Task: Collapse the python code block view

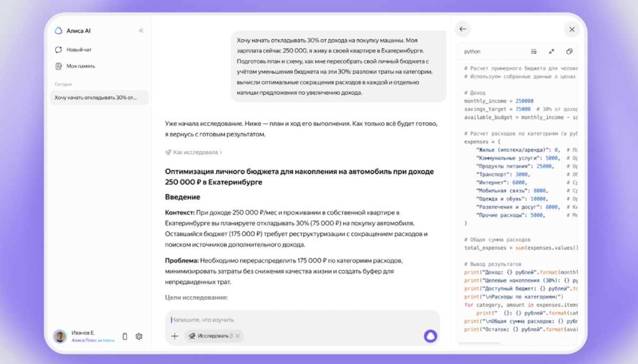Action: (x=552, y=51)
